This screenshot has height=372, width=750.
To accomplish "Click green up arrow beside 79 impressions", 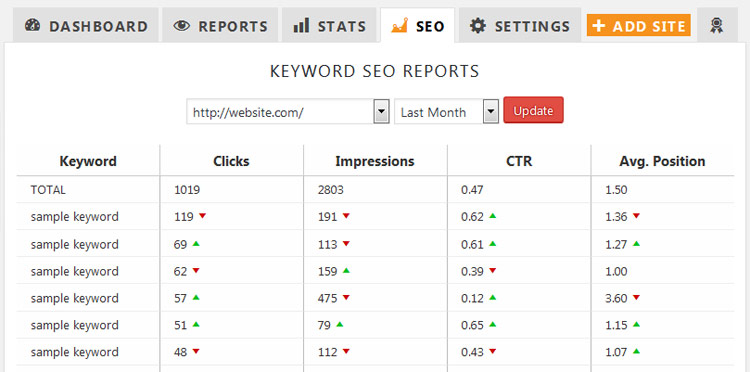I will (x=340, y=324).
